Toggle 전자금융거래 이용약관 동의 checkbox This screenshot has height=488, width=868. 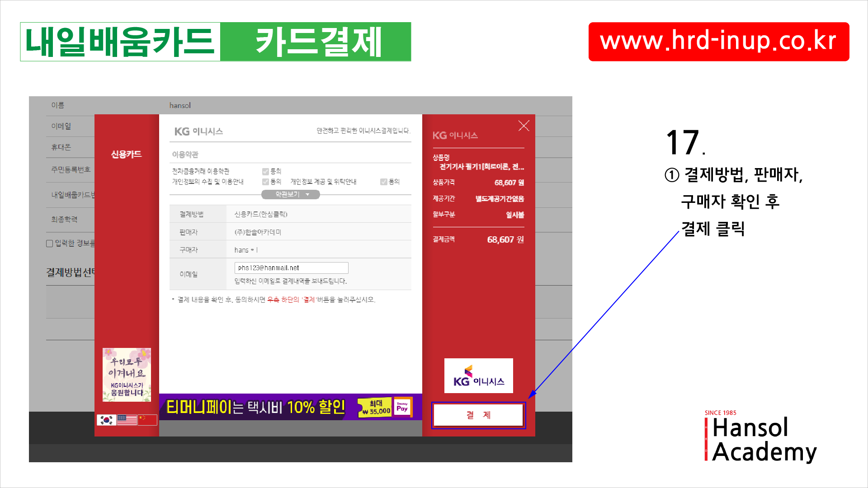tap(265, 171)
